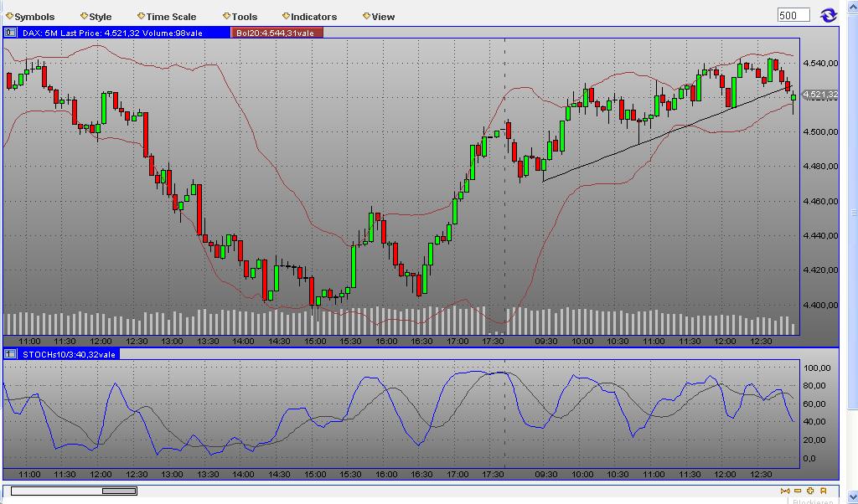Click inside the 500 bar-count field
The image size is (858, 504).
792,13
